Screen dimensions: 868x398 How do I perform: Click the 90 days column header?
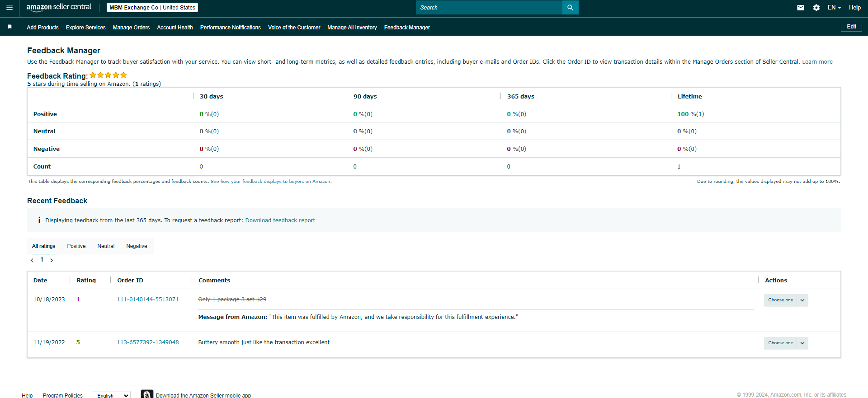pyautogui.click(x=365, y=97)
